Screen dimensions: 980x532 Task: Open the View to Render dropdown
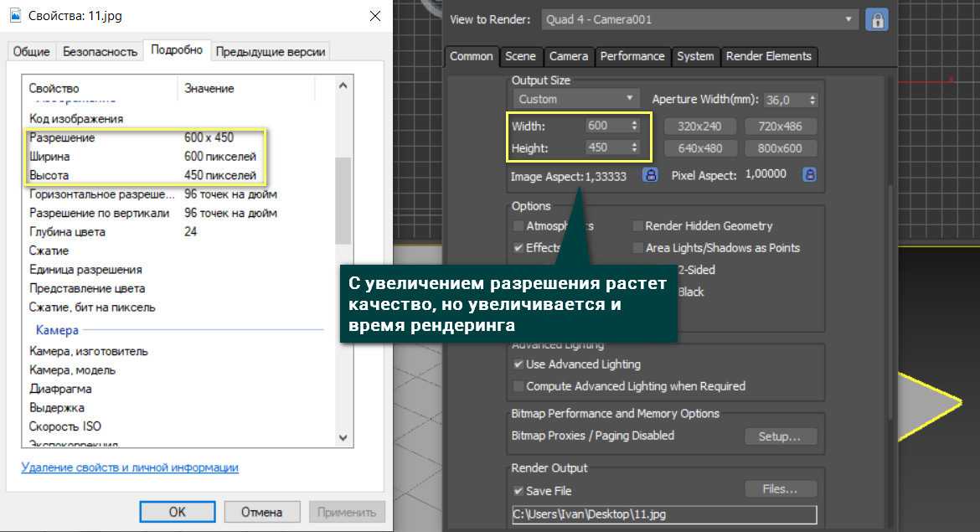click(x=700, y=19)
